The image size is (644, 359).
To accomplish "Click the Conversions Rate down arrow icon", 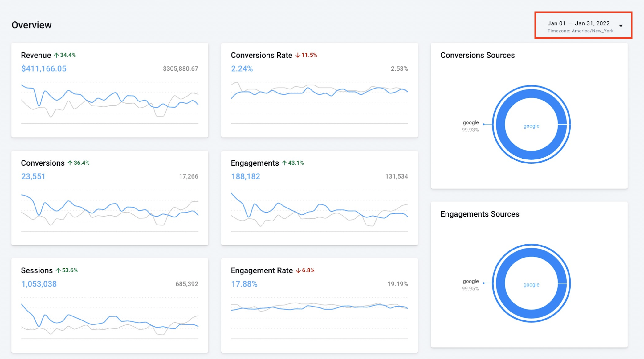I will [298, 55].
